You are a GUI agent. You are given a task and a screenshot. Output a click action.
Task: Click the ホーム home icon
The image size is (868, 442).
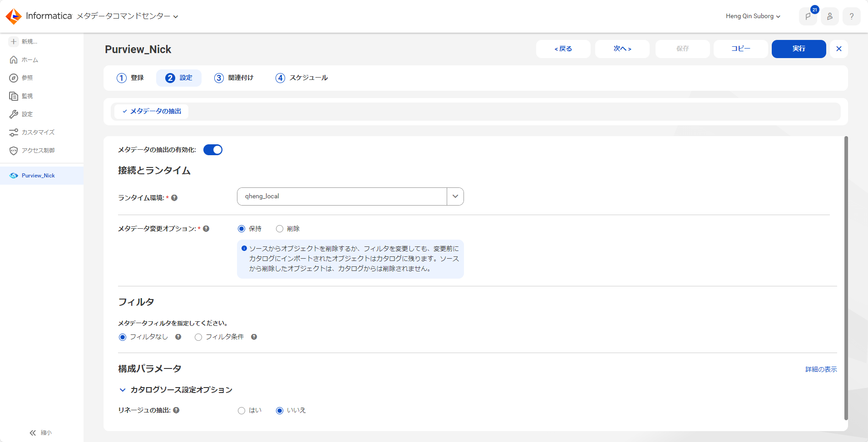click(14, 59)
